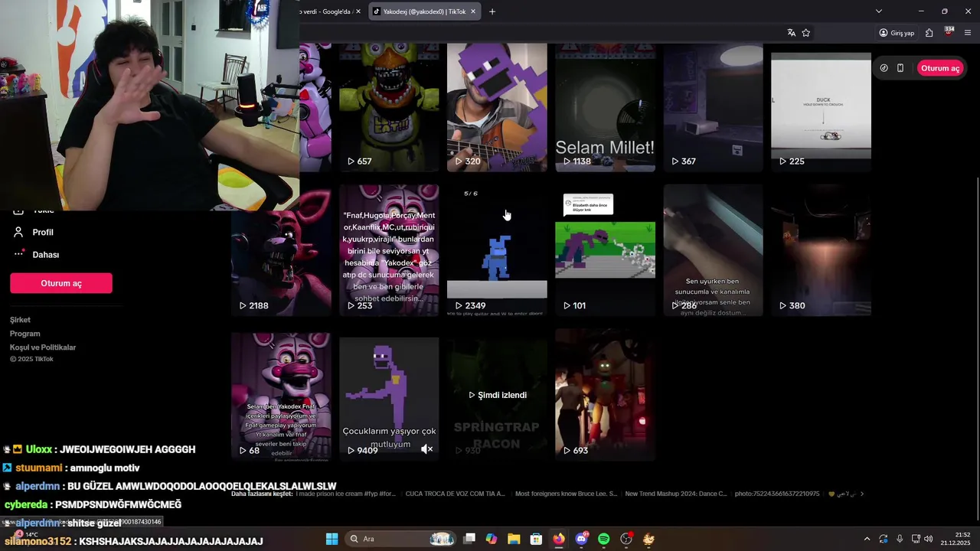980x551 pixels.
Task: Open the Şimdi izlendi Springtrap video
Action: (497, 395)
